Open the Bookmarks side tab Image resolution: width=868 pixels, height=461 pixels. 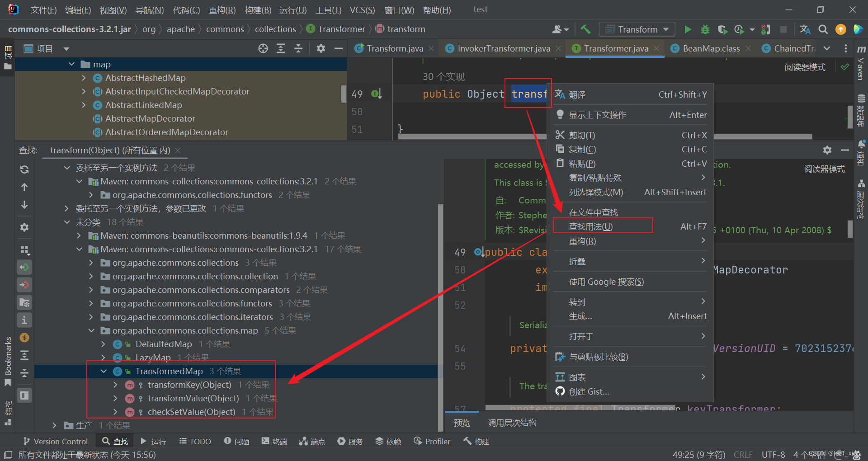pyautogui.click(x=8, y=361)
